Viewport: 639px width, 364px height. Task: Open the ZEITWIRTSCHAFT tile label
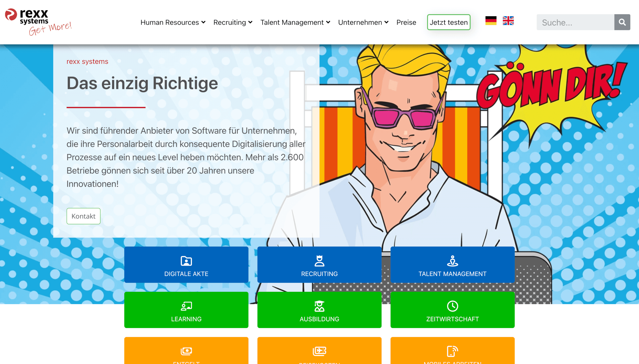point(453,319)
